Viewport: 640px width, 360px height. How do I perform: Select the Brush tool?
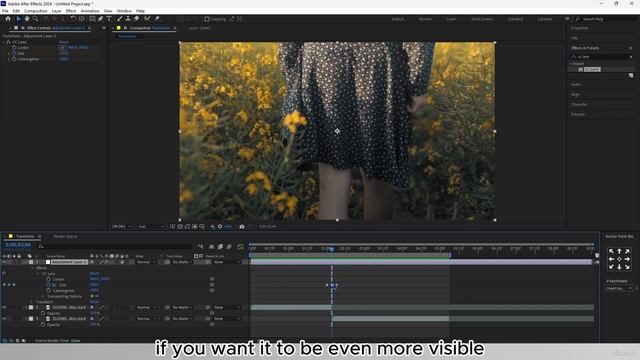tap(120, 19)
